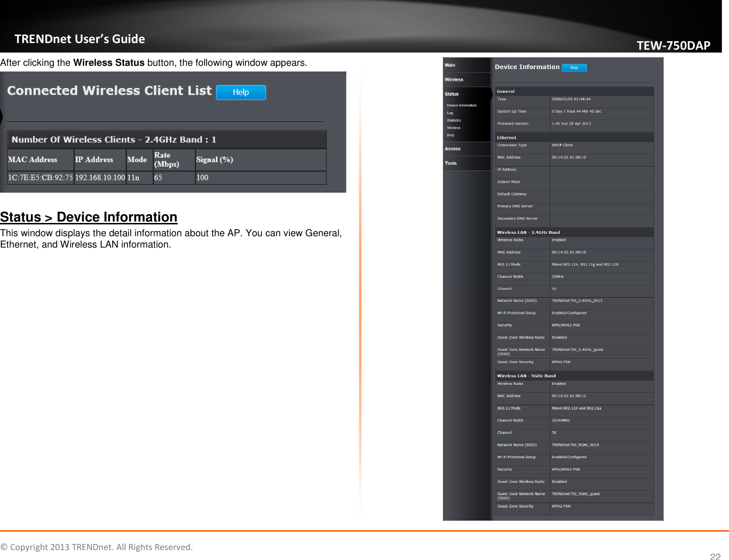The height and width of the screenshot is (560, 729).
Task: Click SSID TRENDnet750_2.4GHz_0015
Action: 577,301
